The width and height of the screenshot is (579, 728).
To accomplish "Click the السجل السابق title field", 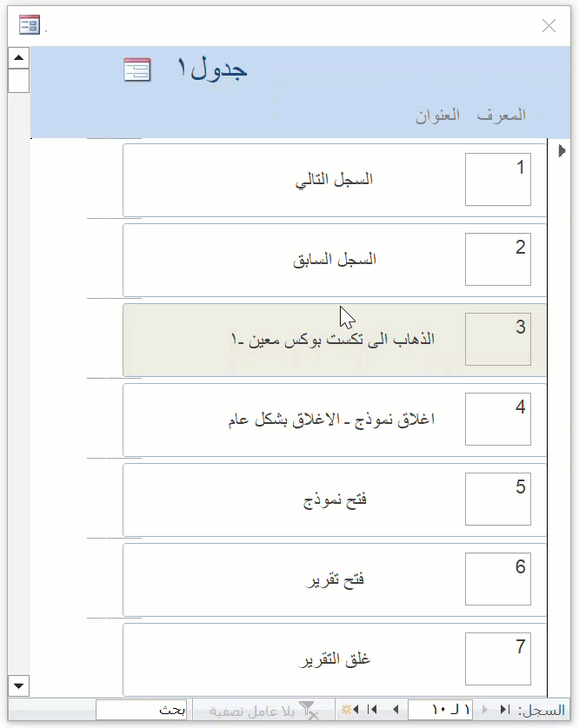I will tap(294, 260).
